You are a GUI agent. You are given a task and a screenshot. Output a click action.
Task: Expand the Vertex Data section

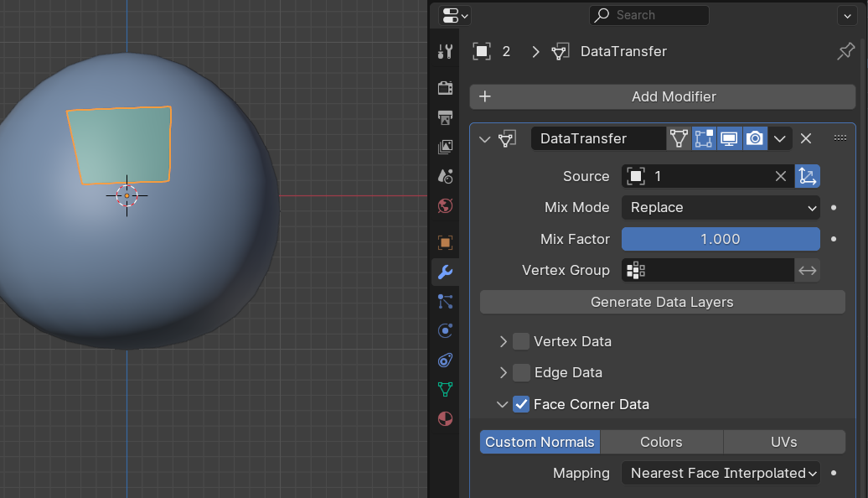coord(503,341)
